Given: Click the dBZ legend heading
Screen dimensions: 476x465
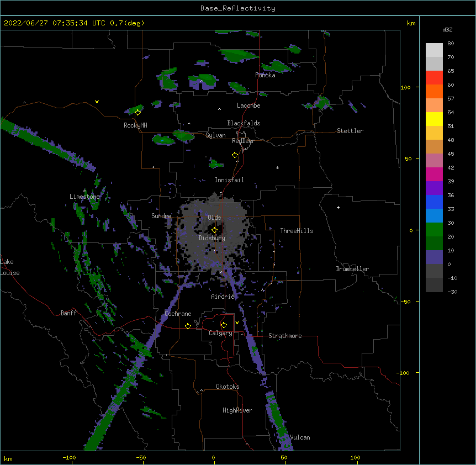Looking at the screenshot, I should 447,30.
